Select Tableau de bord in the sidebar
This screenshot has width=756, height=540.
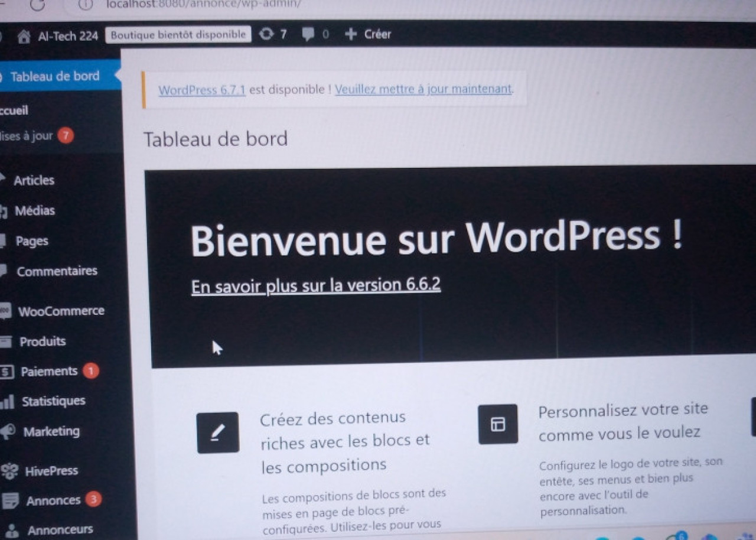pyautogui.click(x=55, y=76)
